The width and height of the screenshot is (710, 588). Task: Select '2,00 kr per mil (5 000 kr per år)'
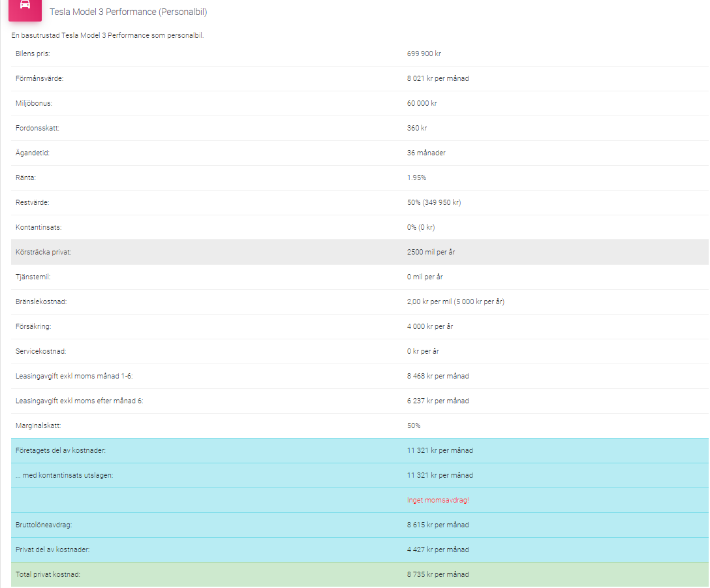pos(455,302)
